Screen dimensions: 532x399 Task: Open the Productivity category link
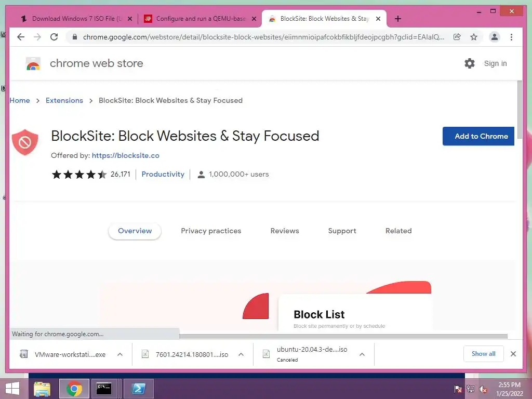pos(163,174)
